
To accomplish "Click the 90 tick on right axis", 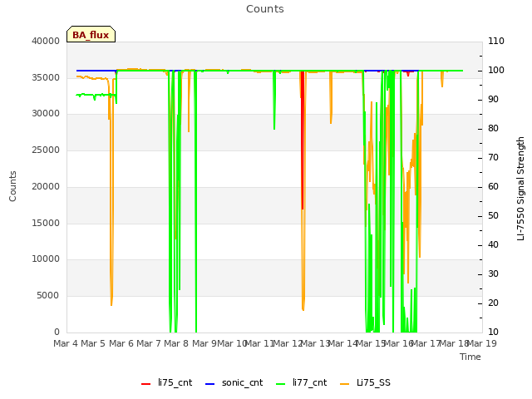I will (493, 100).
